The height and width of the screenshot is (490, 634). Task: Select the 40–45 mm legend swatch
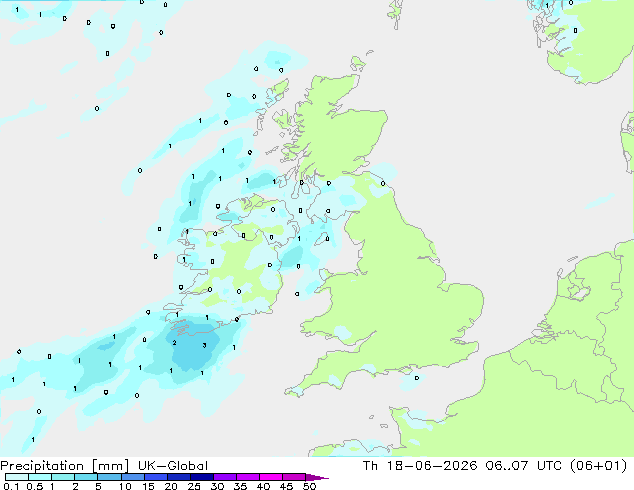coord(271,477)
